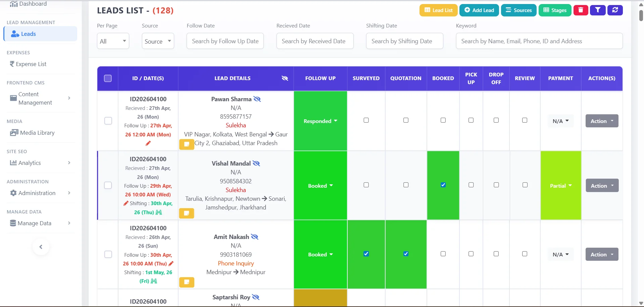
Task: Click the Keyword search field
Action: (x=539, y=41)
